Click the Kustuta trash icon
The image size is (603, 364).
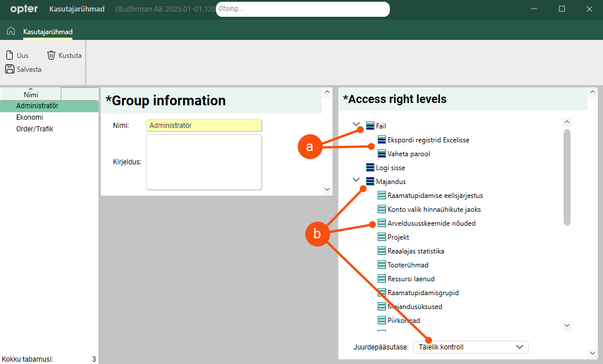tap(51, 56)
